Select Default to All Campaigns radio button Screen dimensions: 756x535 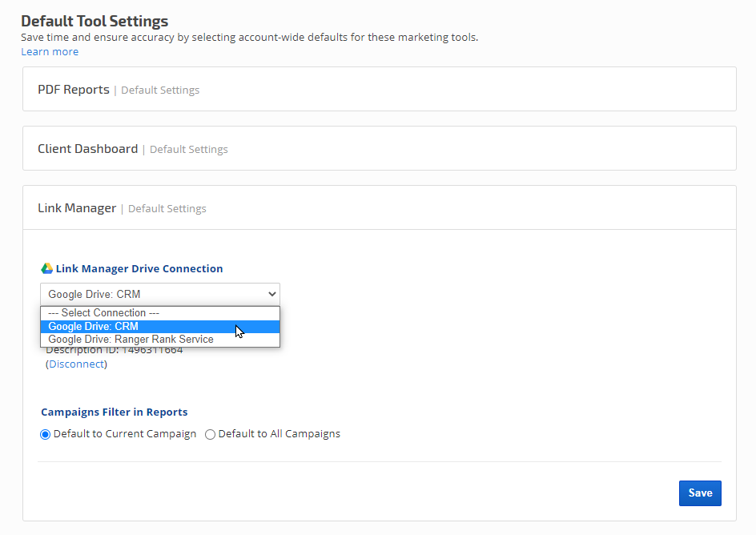[x=211, y=434]
